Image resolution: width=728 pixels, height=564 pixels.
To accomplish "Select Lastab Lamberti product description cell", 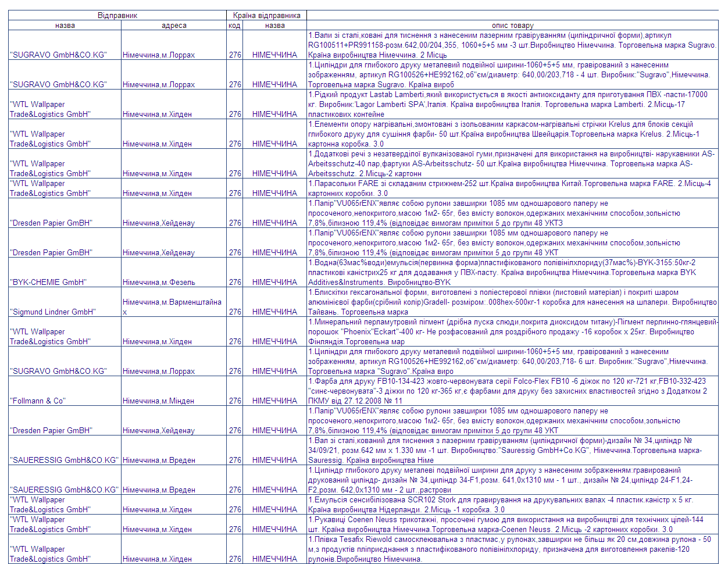I will (x=512, y=104).
